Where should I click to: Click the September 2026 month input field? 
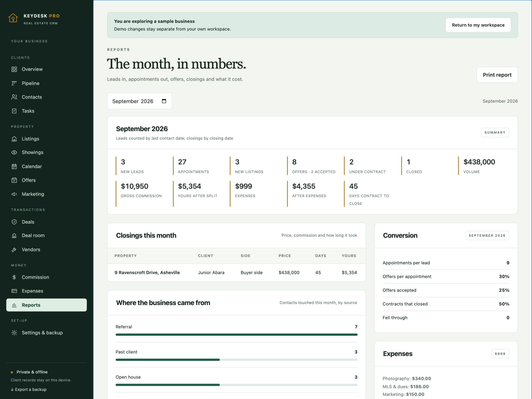click(x=139, y=101)
